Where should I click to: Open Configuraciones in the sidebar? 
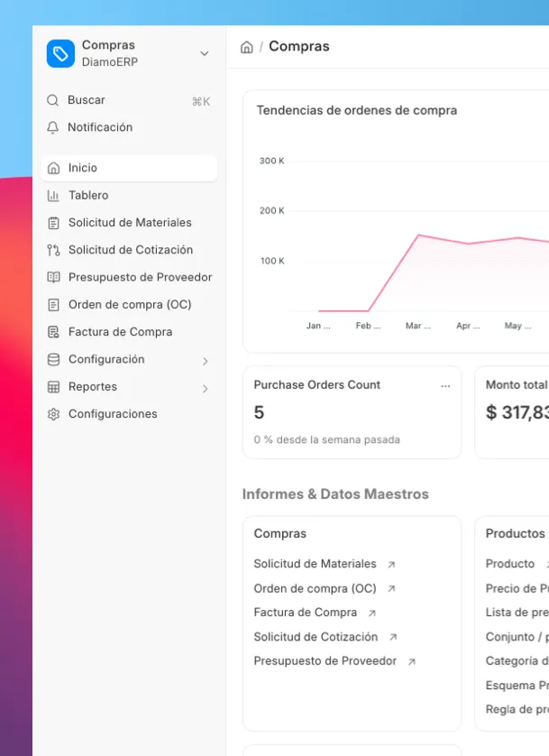[129, 414]
